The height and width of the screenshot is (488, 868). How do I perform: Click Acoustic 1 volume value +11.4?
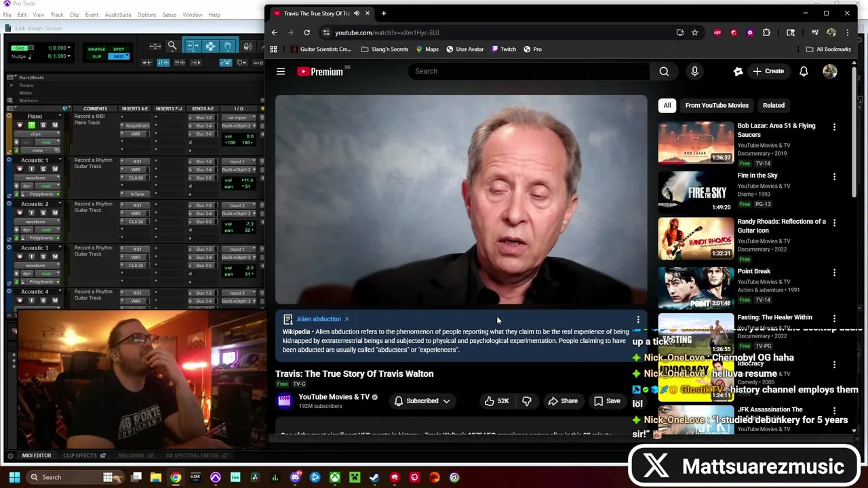point(247,180)
